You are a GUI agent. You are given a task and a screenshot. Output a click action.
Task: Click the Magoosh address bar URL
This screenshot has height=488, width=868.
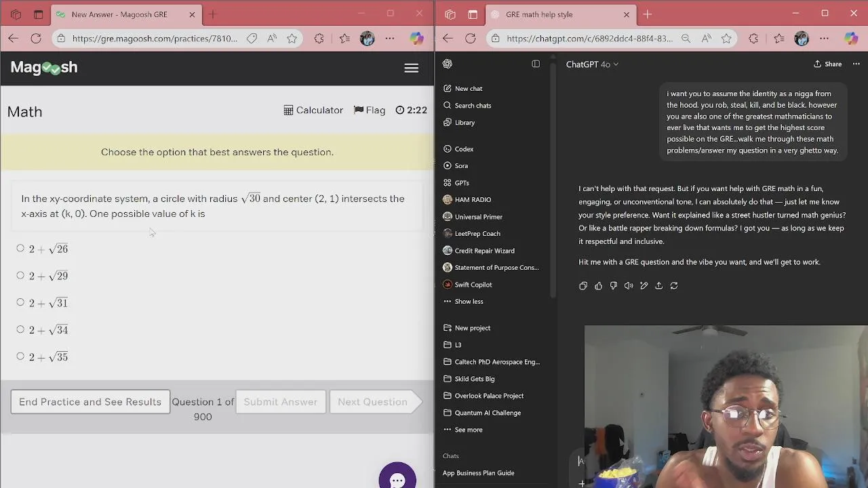[x=155, y=39]
